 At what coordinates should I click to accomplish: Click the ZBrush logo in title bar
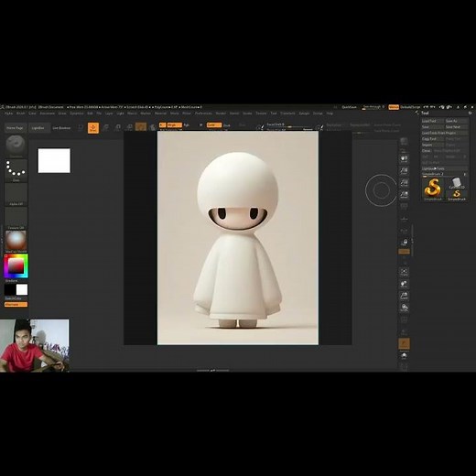pyautogui.click(x=3, y=107)
